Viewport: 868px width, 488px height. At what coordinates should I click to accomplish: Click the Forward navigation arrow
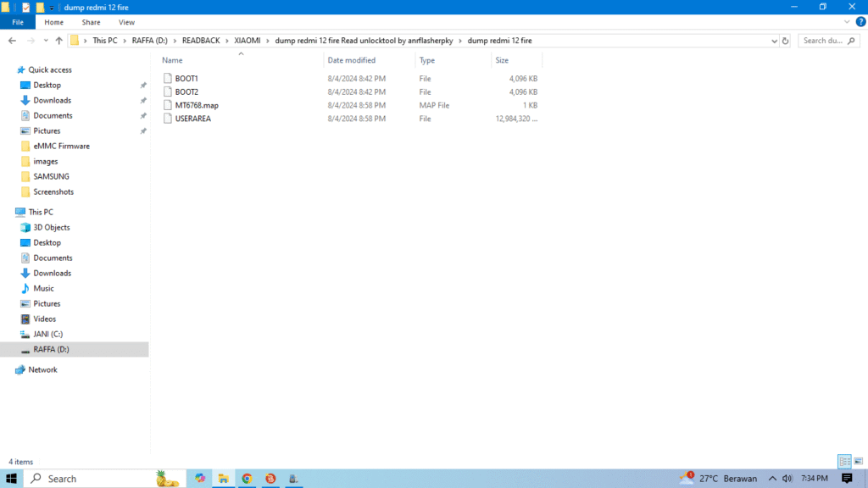pos(31,41)
